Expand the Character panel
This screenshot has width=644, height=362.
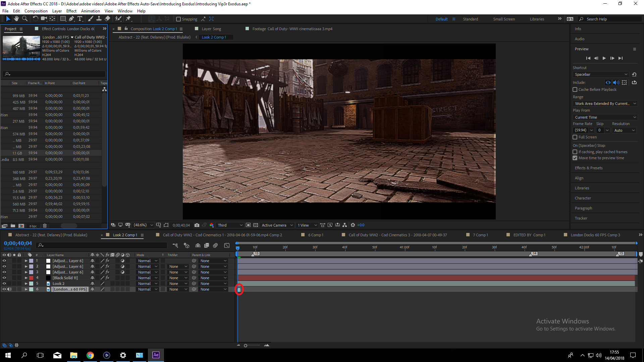point(583,198)
